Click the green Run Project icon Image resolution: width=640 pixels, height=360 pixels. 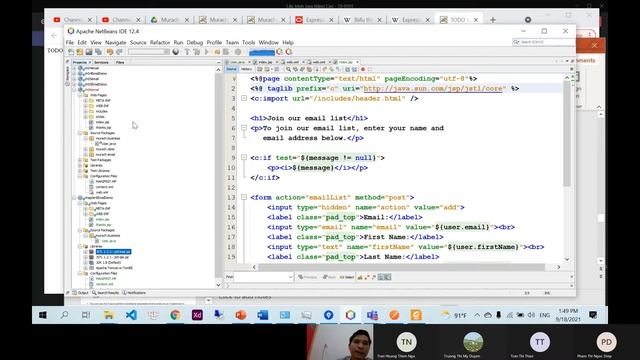[207, 52]
